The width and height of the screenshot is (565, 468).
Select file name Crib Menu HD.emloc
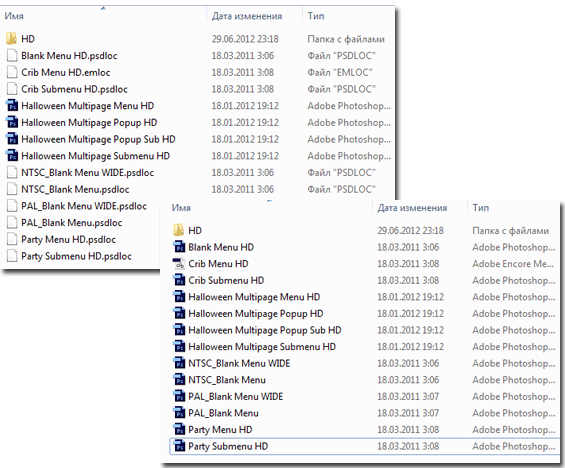point(66,72)
